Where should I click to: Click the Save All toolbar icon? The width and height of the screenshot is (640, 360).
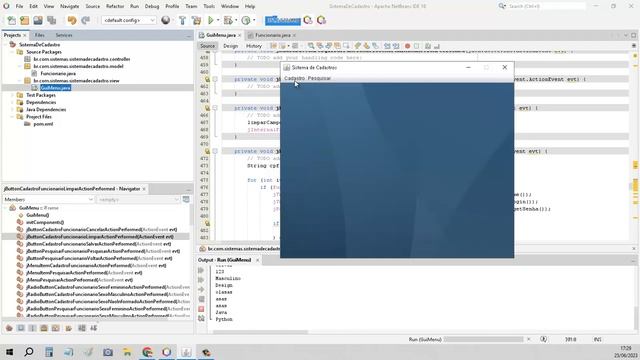[x=51, y=20]
